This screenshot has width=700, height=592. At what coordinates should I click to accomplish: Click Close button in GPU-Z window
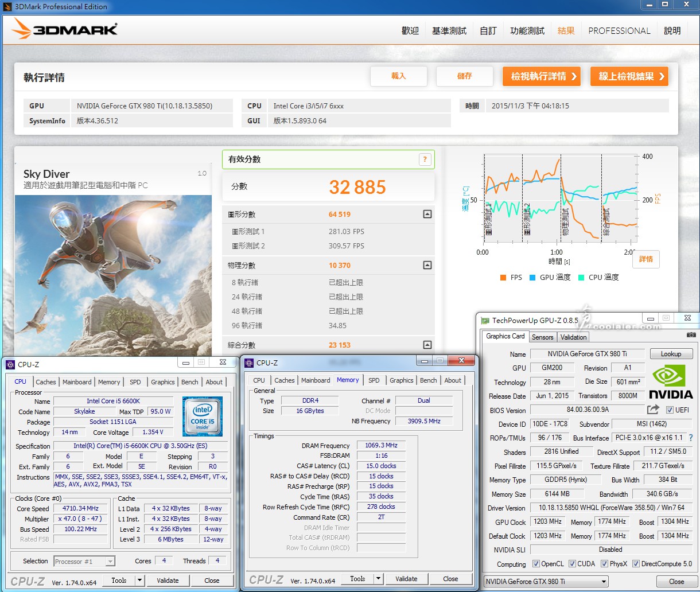coord(676,582)
